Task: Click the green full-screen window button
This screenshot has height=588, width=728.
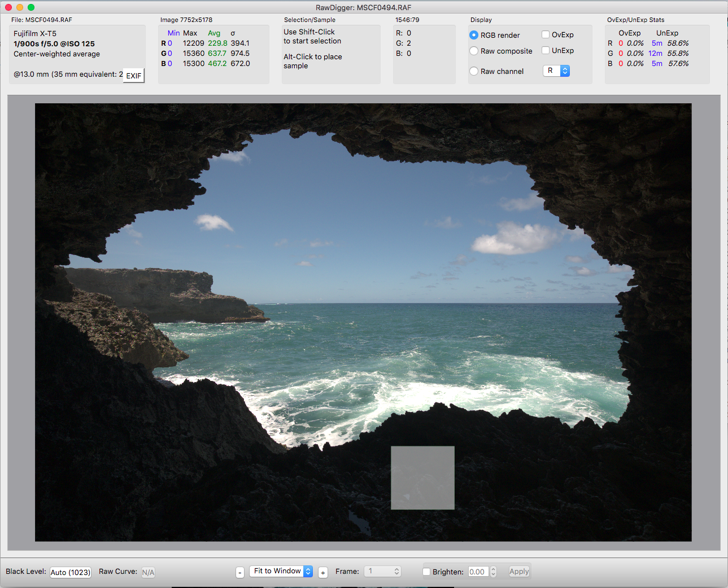Action: [x=31, y=7]
